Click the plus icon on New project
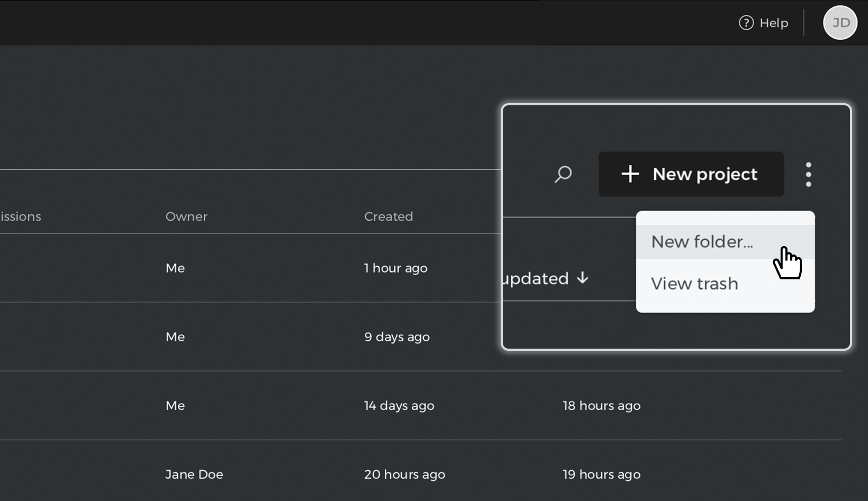868x501 pixels. 630,174
